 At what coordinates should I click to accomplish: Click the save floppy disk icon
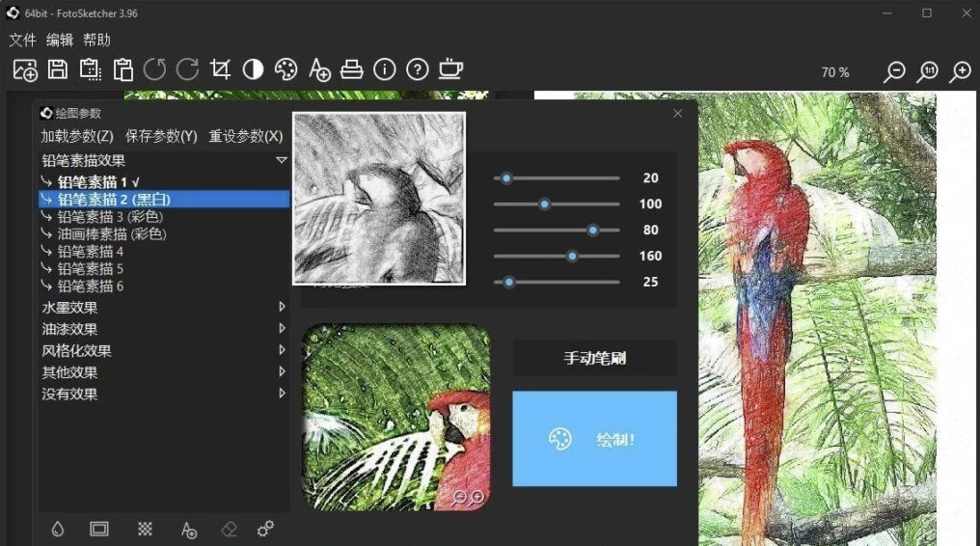tap(58, 69)
